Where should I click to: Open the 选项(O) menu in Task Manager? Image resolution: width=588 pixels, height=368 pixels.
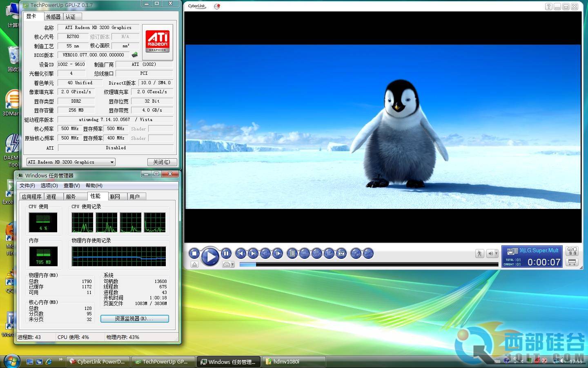tap(49, 186)
